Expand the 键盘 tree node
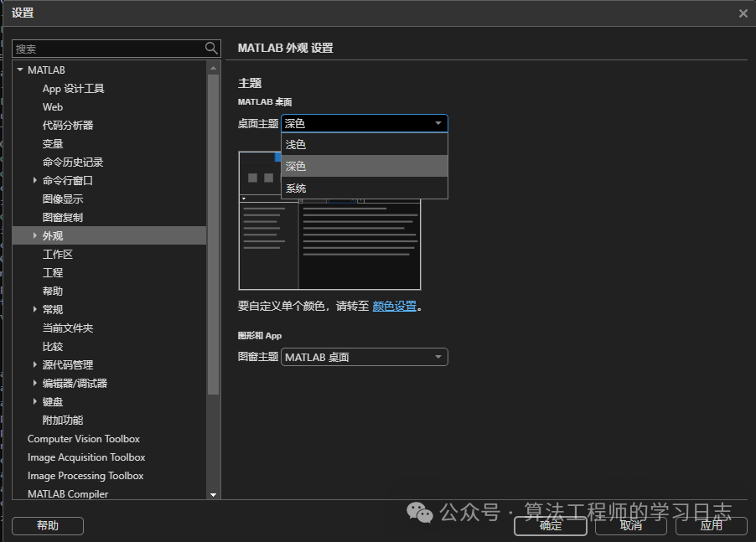The width and height of the screenshot is (756, 542). (x=34, y=401)
